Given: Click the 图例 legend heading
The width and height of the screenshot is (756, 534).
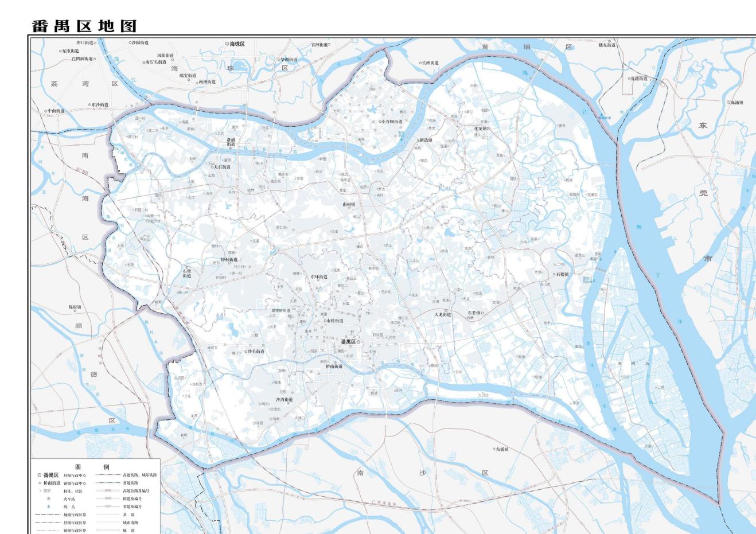Looking at the screenshot, I should pyautogui.click(x=92, y=467).
